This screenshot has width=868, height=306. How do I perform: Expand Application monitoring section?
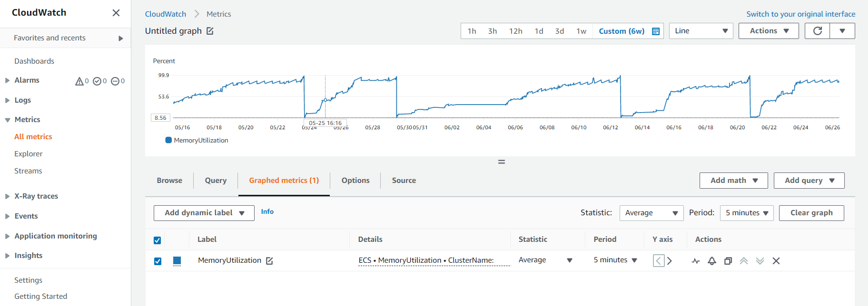pos(7,236)
